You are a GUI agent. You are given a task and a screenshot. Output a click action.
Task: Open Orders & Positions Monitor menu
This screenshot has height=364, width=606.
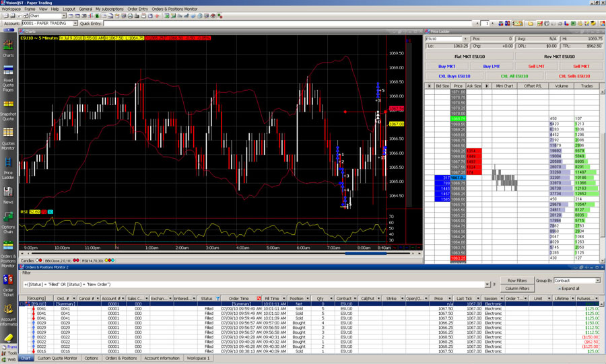coord(174,9)
